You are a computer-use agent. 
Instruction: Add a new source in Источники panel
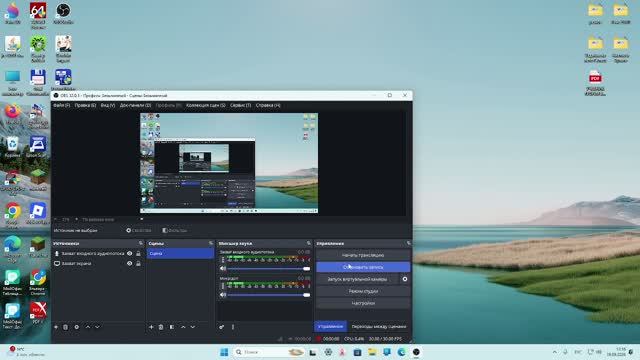[x=56, y=327]
